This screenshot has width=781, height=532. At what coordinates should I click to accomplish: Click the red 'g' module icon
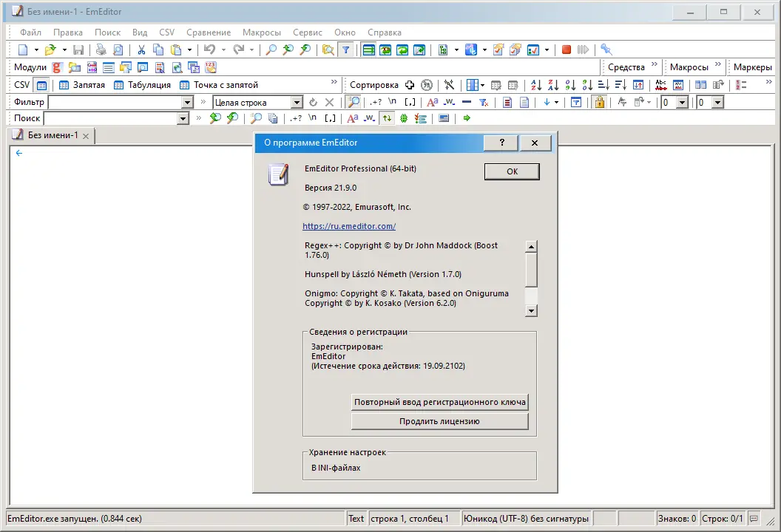57,67
